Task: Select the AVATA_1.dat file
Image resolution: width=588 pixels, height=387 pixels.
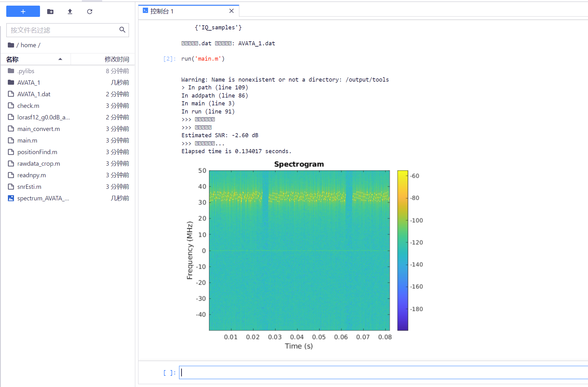Action: click(34, 94)
